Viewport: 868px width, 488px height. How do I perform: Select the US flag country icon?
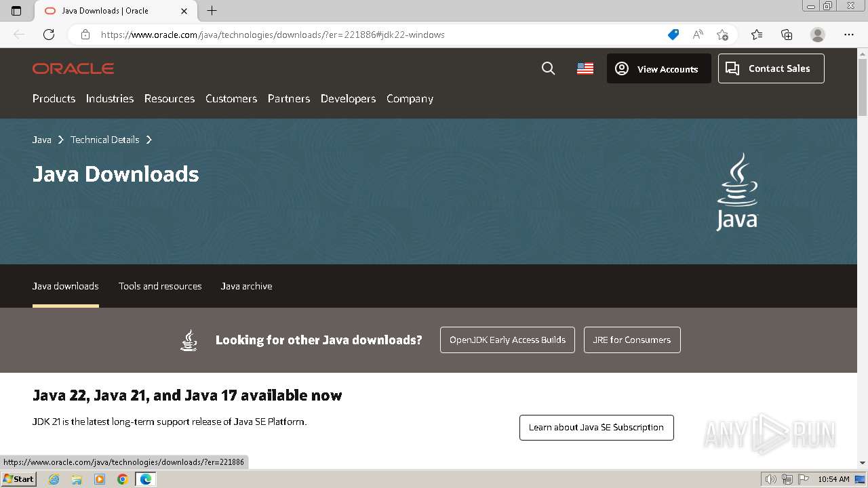(585, 68)
